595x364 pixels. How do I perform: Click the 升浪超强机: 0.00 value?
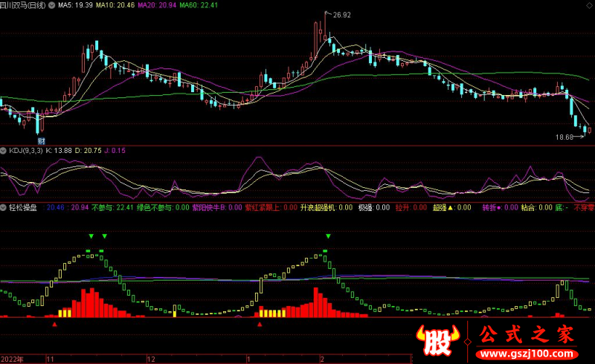(327, 207)
